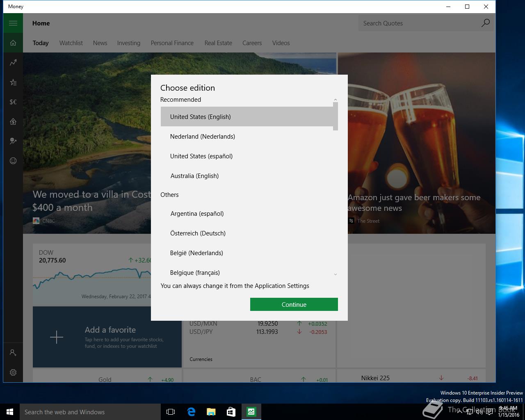Open the Personal Finance tab
This screenshot has width=525, height=420.
pos(172,43)
